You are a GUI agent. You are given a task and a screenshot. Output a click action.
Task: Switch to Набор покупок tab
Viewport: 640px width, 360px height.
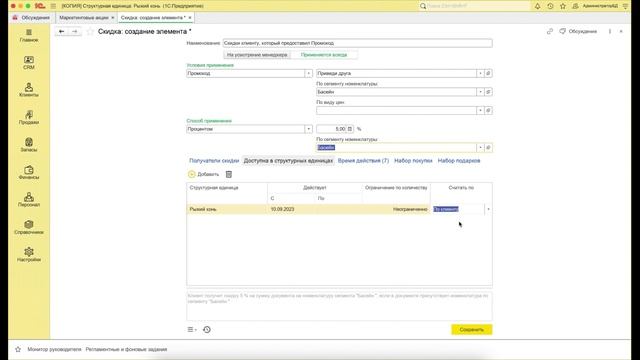point(413,161)
